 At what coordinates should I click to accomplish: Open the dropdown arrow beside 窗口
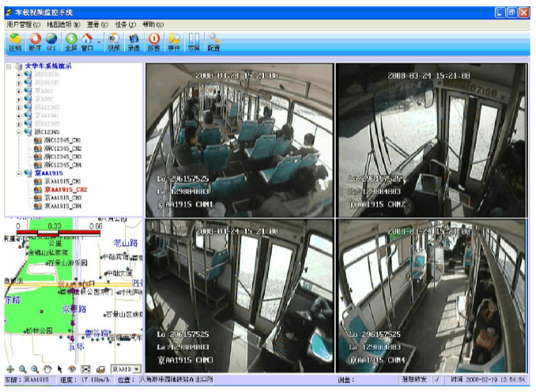(99, 43)
